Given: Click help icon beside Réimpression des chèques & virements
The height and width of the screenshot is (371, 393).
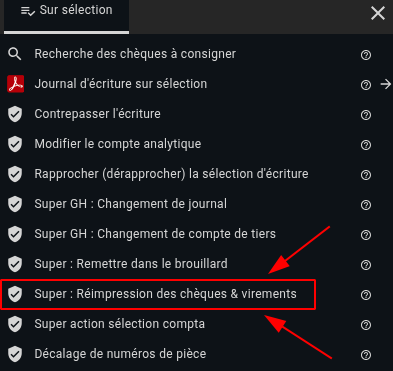Looking at the screenshot, I should (x=366, y=295).
